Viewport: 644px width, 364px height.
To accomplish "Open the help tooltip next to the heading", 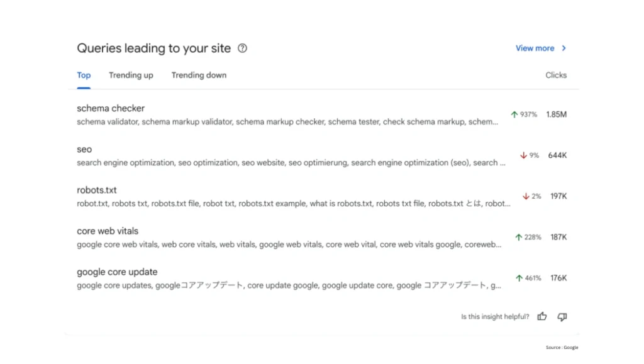I will tap(242, 48).
